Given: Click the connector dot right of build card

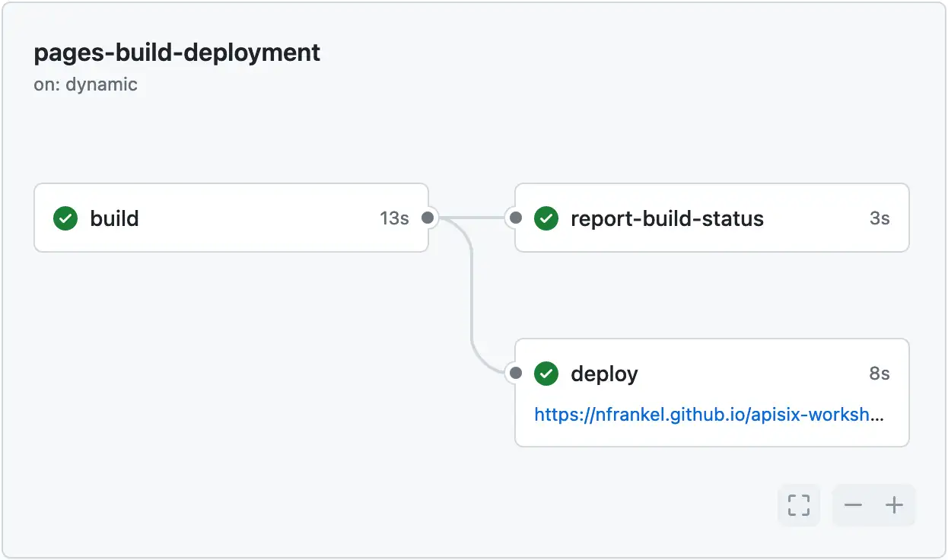Looking at the screenshot, I should (428, 218).
